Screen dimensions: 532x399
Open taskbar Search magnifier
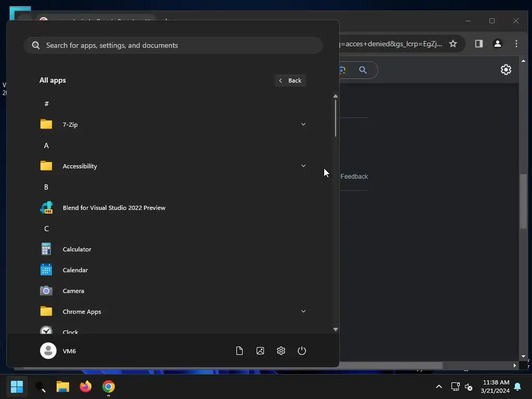[41, 387]
